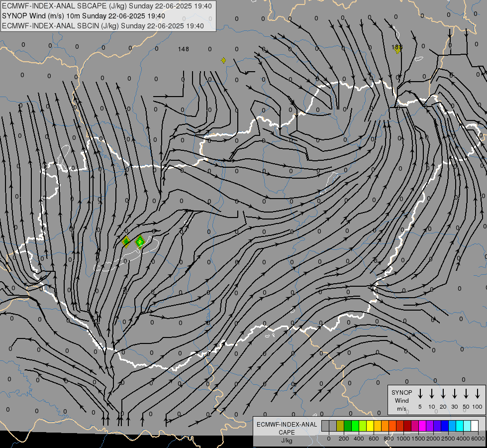Image resolution: width=487 pixels, height=448 pixels.
Task: Pick the gray swatch left of the 0 tick
Action: (x=325, y=426)
